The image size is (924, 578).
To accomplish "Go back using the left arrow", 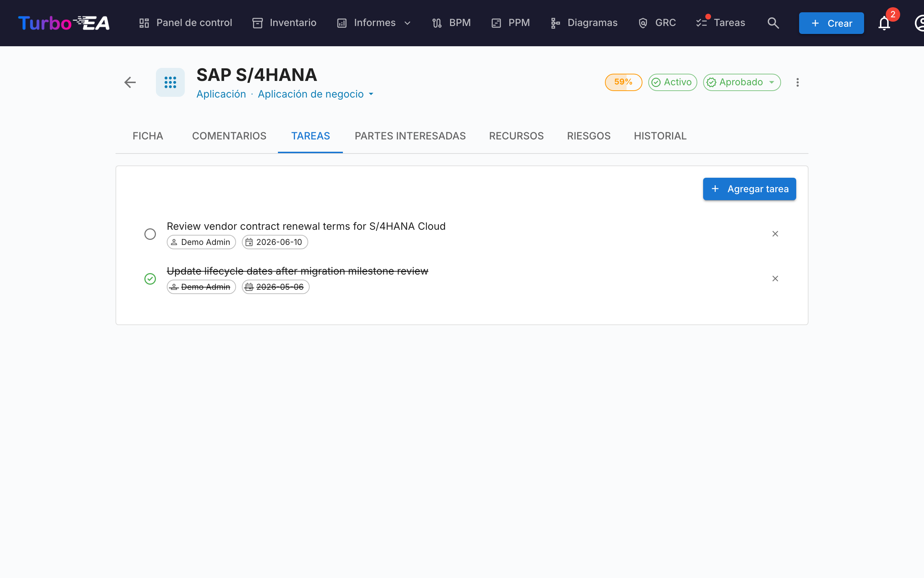I will [130, 82].
